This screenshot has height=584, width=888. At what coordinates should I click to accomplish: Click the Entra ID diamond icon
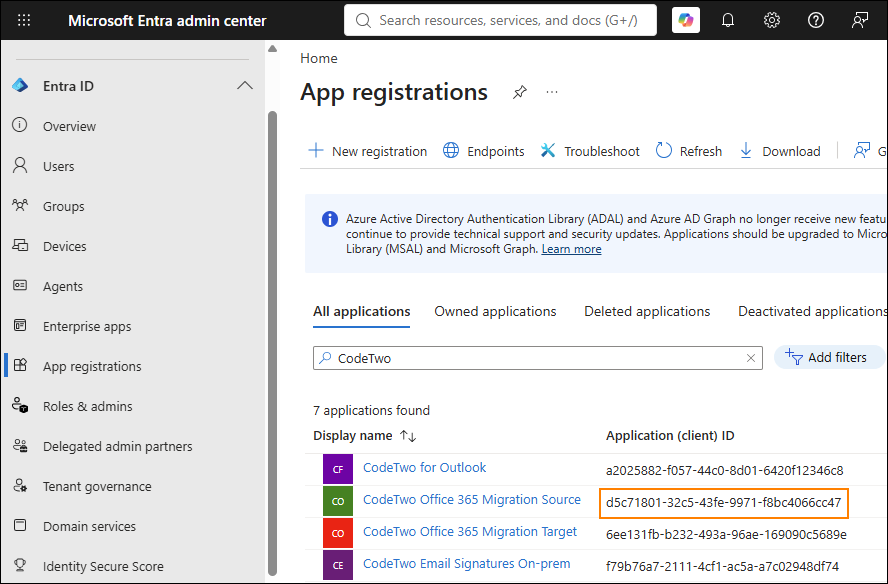click(x=20, y=86)
